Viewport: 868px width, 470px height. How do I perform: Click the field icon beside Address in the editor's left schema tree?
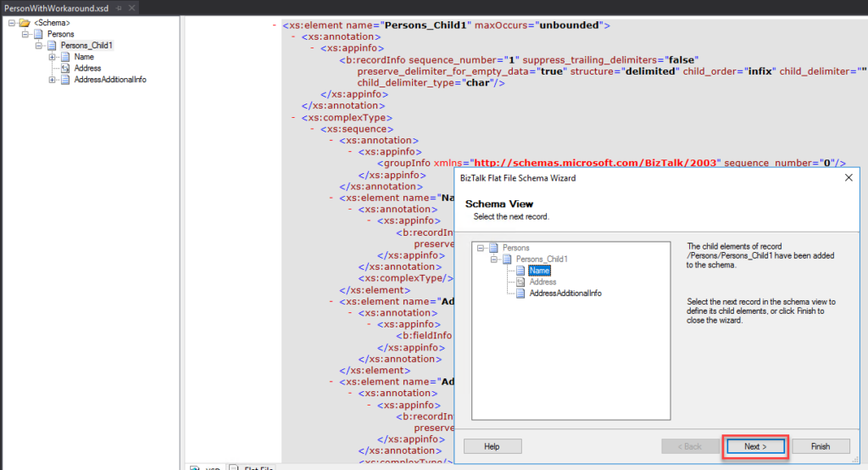coord(64,68)
